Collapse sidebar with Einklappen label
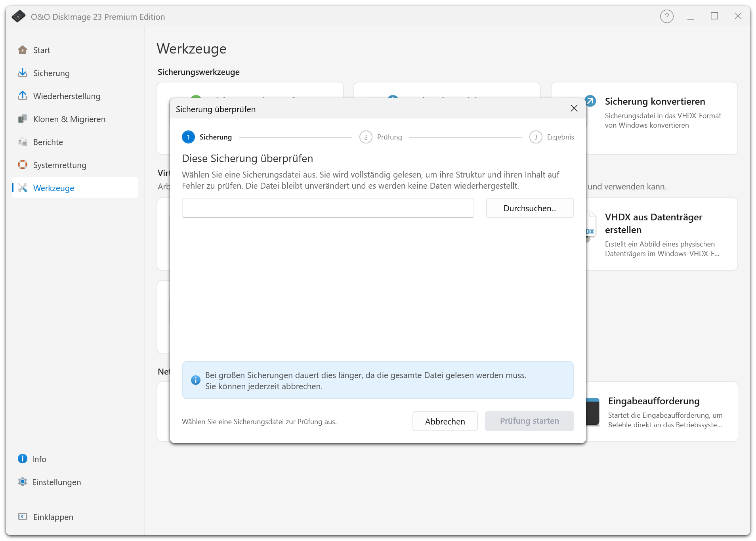 pyautogui.click(x=53, y=517)
